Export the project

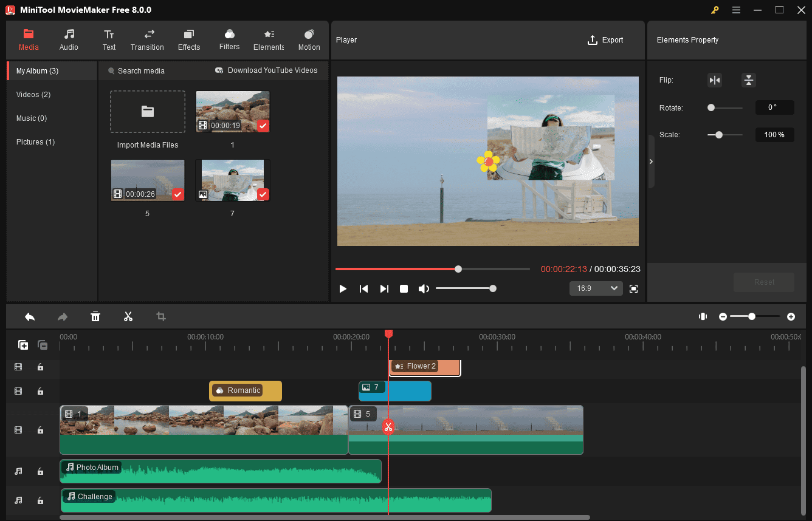[x=605, y=39]
